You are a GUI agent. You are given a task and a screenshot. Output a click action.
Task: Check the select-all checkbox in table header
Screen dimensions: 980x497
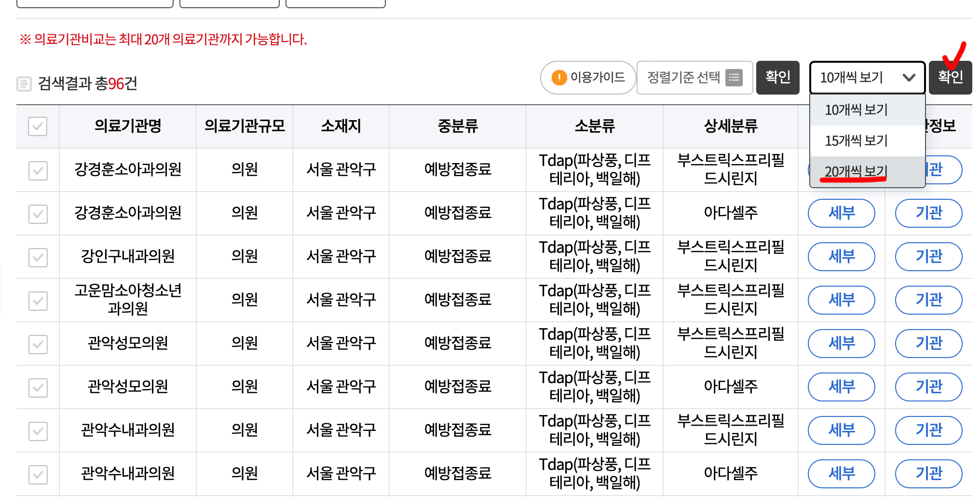click(37, 126)
